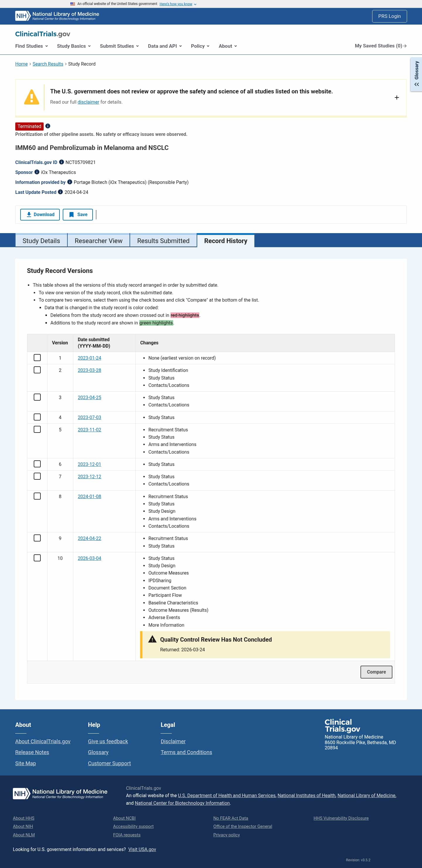Open the Site Map footer link
The image size is (422, 868).
[25, 763]
